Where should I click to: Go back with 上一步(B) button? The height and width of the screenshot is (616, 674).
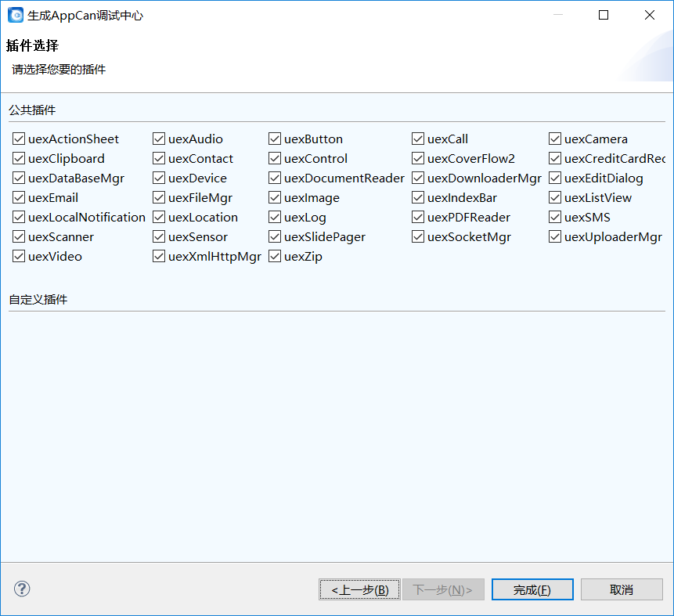click(x=360, y=589)
